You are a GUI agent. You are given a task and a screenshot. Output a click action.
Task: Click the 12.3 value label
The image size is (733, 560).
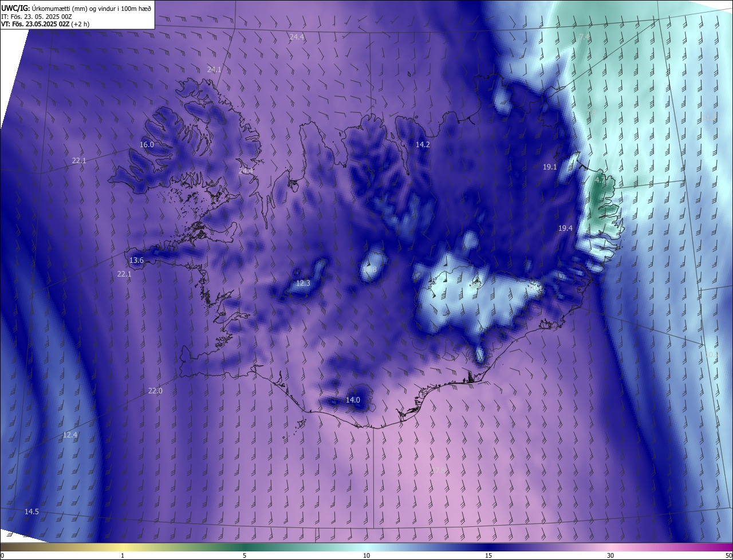[303, 283]
